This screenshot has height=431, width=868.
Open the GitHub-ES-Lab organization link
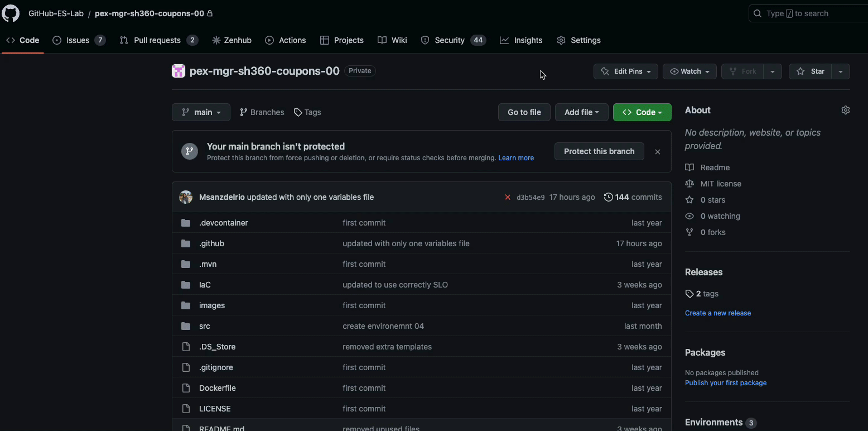[56, 13]
